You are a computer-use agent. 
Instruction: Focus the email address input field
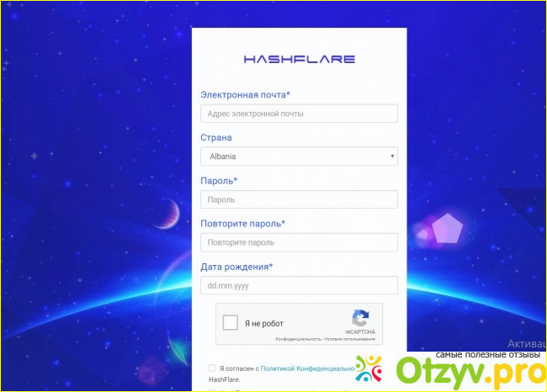pos(299,114)
